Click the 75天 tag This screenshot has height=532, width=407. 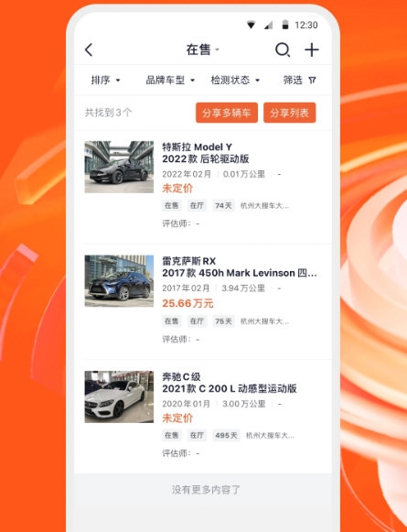click(223, 321)
